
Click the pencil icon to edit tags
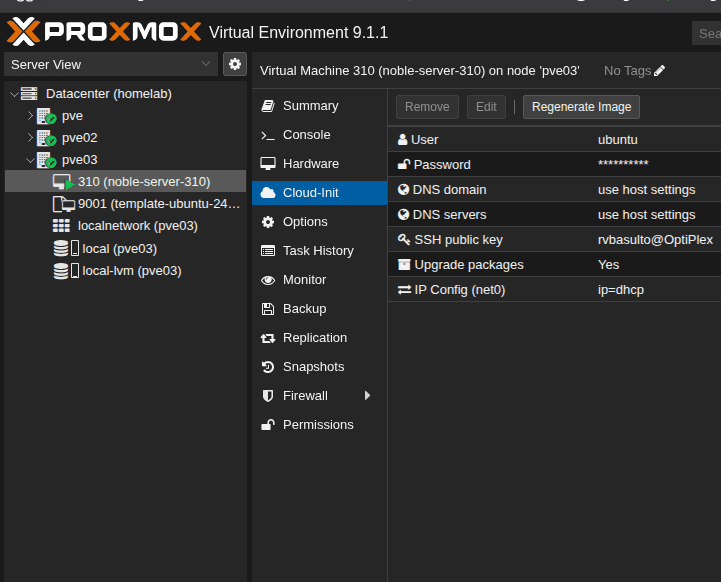(x=659, y=71)
